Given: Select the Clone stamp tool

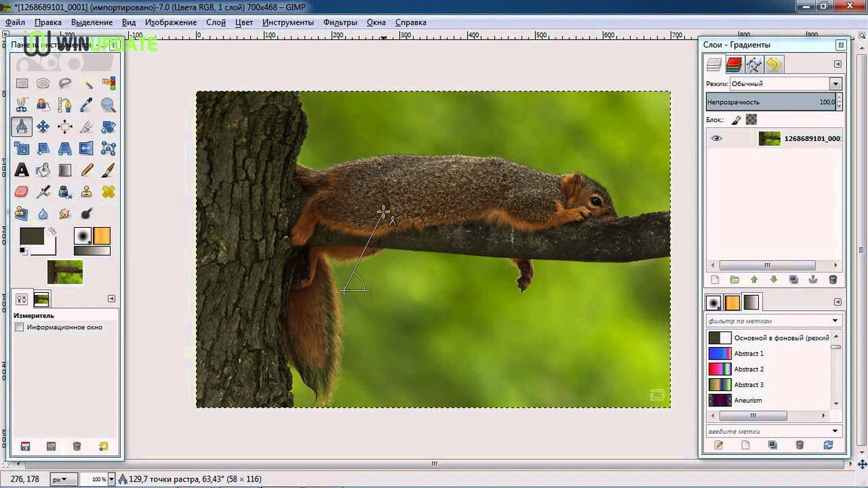Looking at the screenshot, I should click(87, 192).
